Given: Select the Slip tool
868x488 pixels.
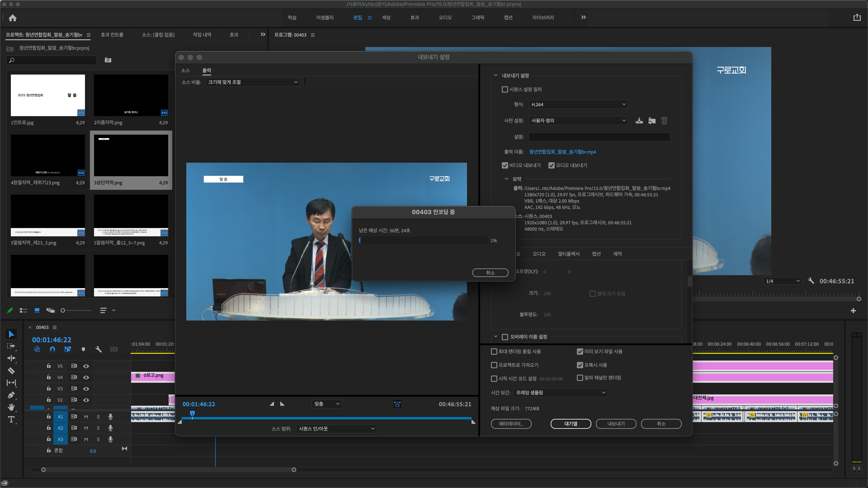Looking at the screenshot, I should [11, 382].
